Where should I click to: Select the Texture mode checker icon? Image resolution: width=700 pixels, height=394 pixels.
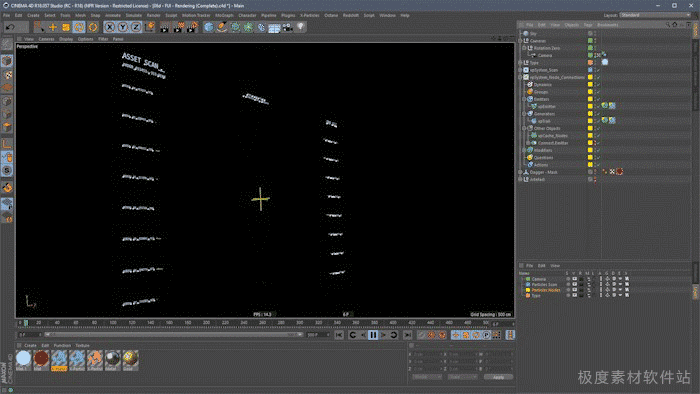7,75
